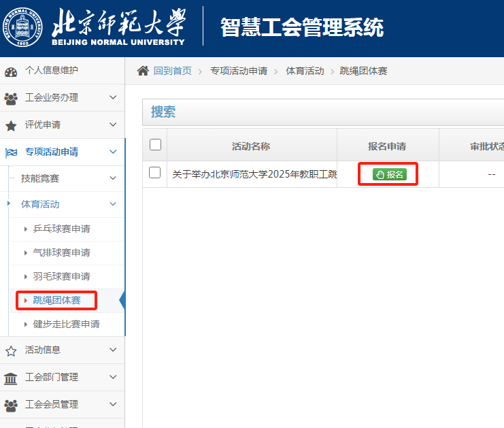Expand the 工会业务办理 chevron
The width and height of the screenshot is (504, 428).
(x=113, y=97)
